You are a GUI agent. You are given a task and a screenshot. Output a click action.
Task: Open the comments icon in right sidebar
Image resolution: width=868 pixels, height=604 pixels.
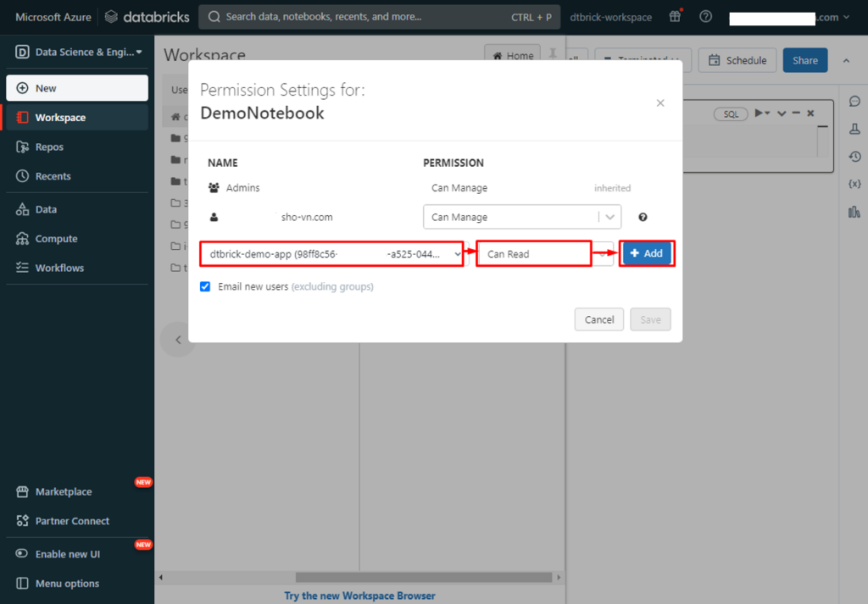[854, 101]
